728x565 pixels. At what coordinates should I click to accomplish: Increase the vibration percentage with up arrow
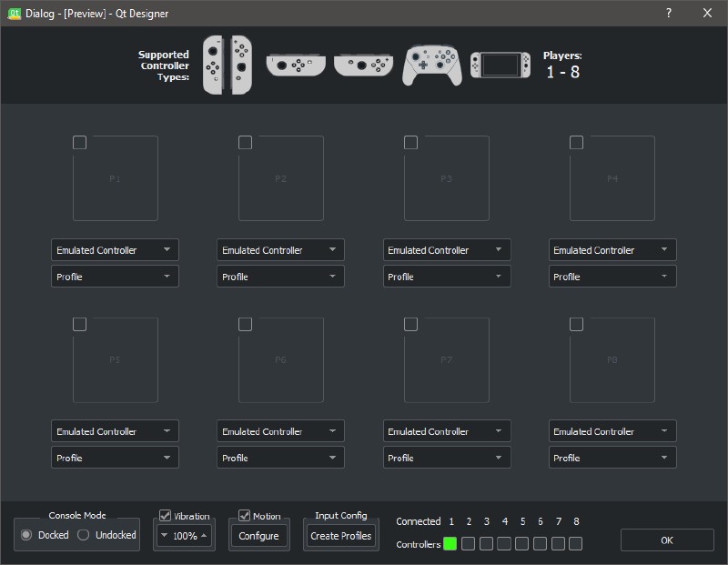(205, 536)
